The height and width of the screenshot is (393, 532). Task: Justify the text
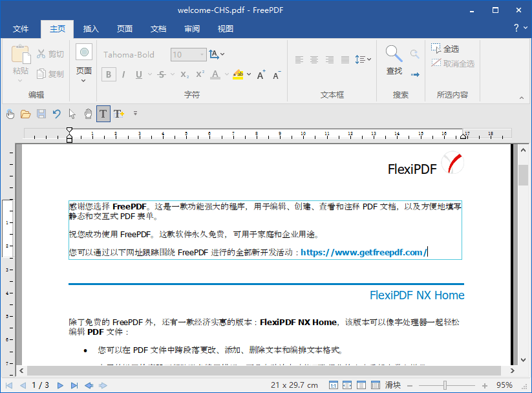[x=345, y=59]
